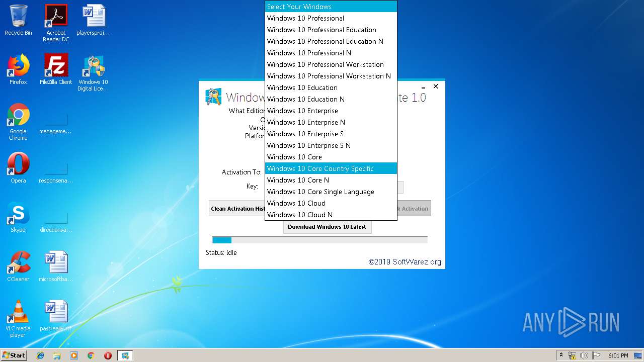Click the Start button
Image resolution: width=644 pixels, height=362 pixels.
14,355
